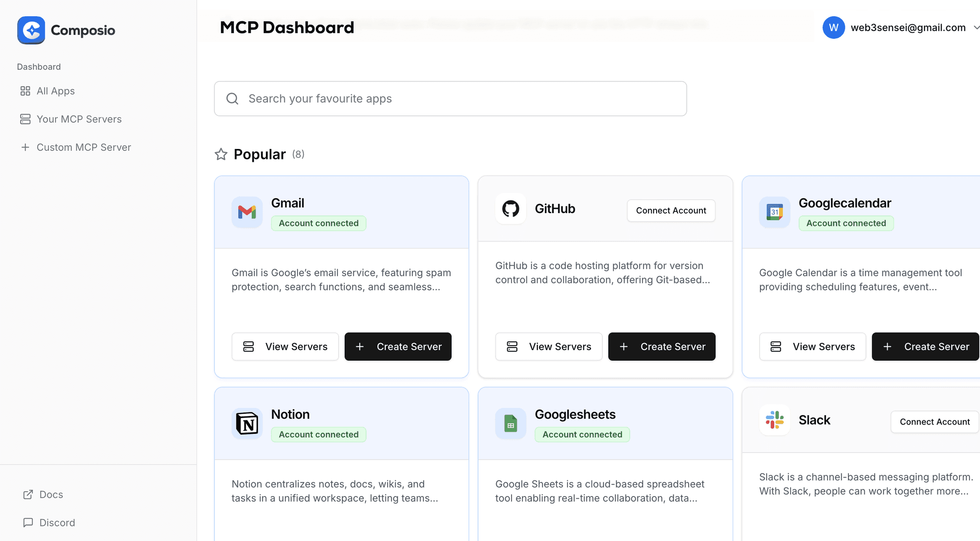Viewport: 980px width, 541px height.
Task: View Servers for Googlecalendar
Action: 812,346
